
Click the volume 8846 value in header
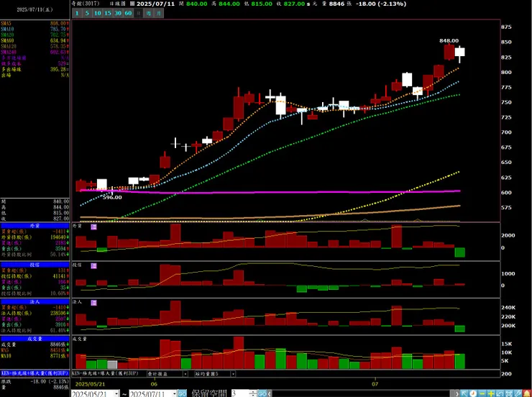337,4
